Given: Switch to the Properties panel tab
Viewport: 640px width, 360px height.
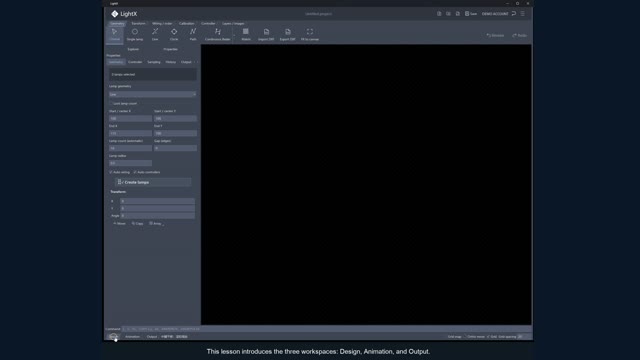Looking at the screenshot, I should (170, 49).
